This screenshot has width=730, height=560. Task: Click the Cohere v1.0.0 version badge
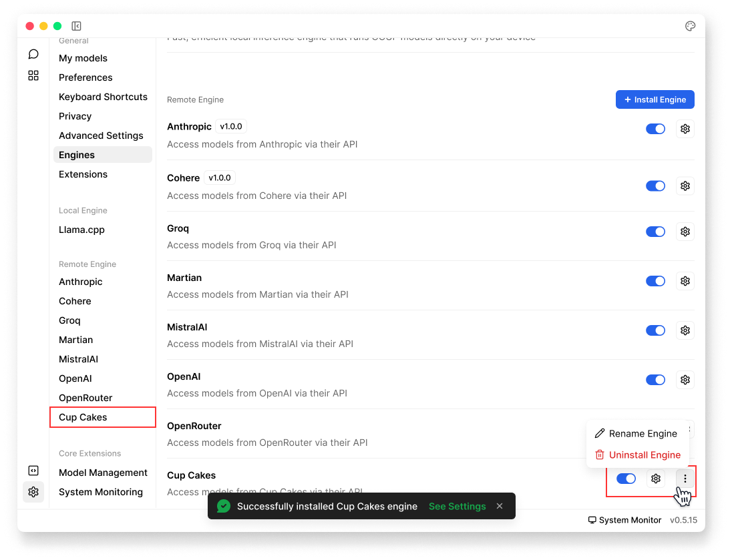[220, 178]
